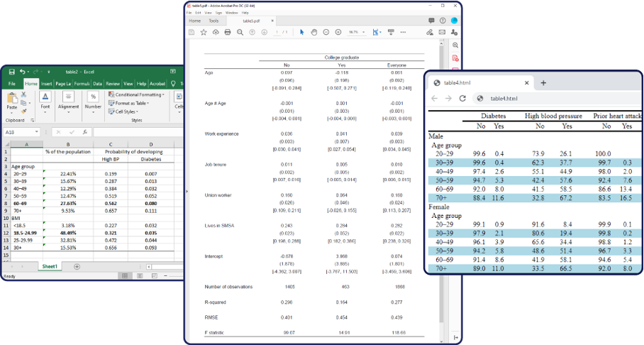Open the 96.7% zoom level dropdown
This screenshot has height=345, width=644.
356,32
